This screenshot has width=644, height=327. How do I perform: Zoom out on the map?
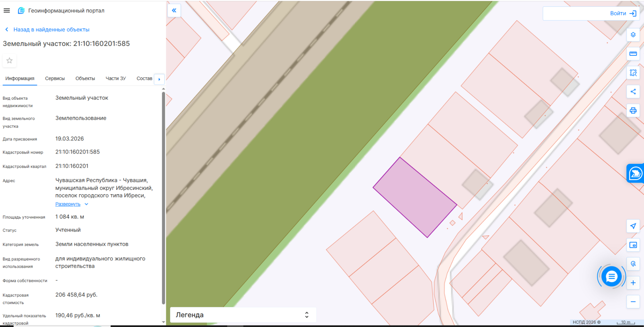633,302
